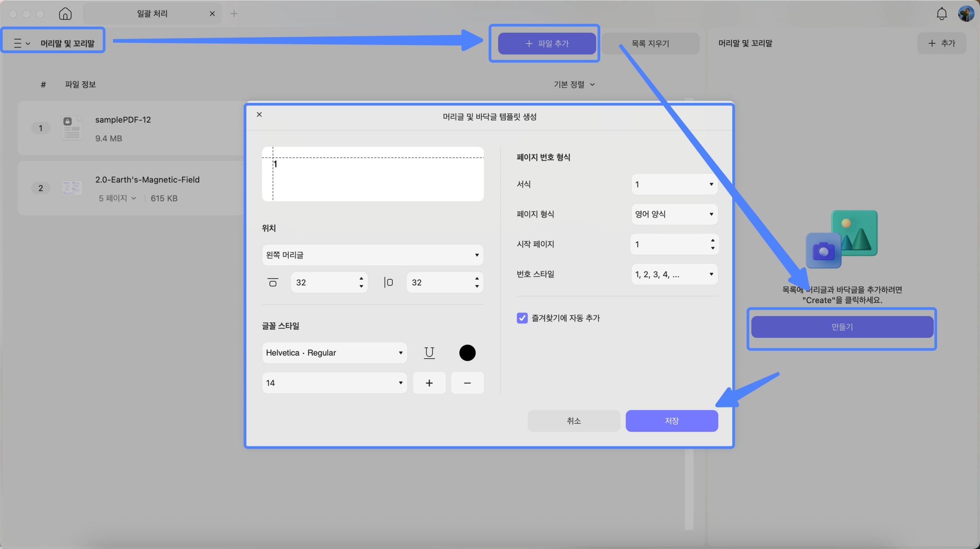This screenshot has width=980, height=549.
Task: Close the template creation dialog
Action: [x=259, y=115]
